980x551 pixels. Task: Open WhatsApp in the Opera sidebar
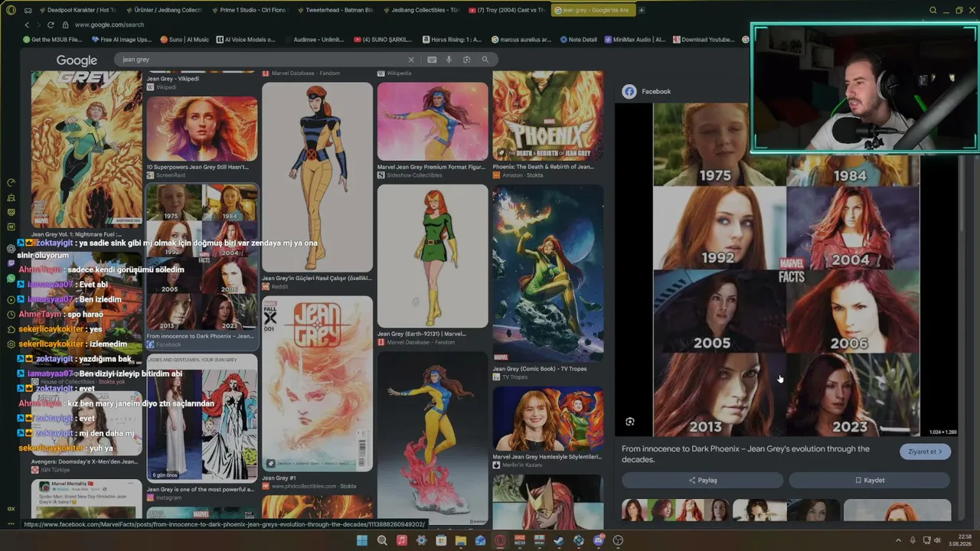[x=11, y=279]
